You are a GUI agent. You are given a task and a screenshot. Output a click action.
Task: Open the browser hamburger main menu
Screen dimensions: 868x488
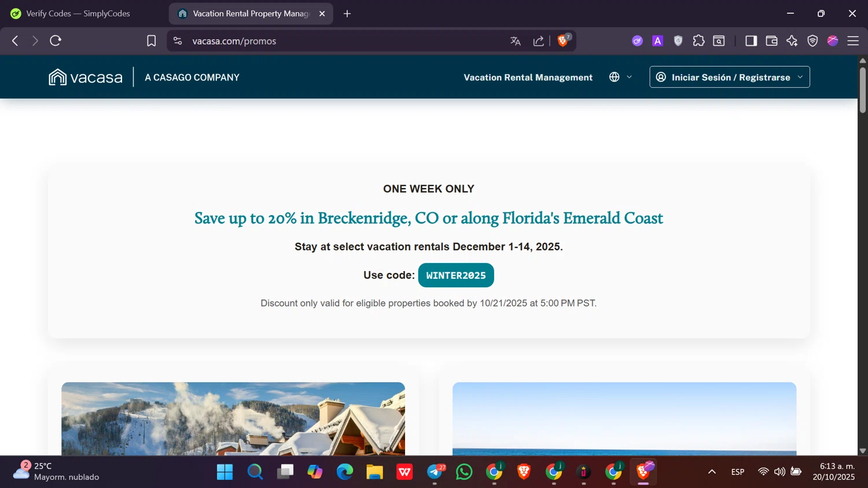(x=853, y=40)
